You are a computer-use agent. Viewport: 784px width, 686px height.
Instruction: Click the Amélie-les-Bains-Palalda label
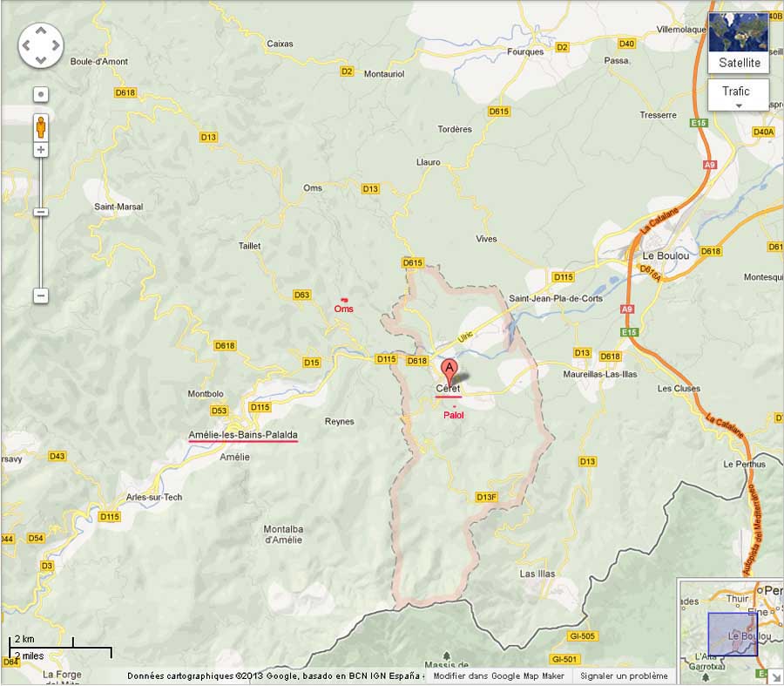243,435
